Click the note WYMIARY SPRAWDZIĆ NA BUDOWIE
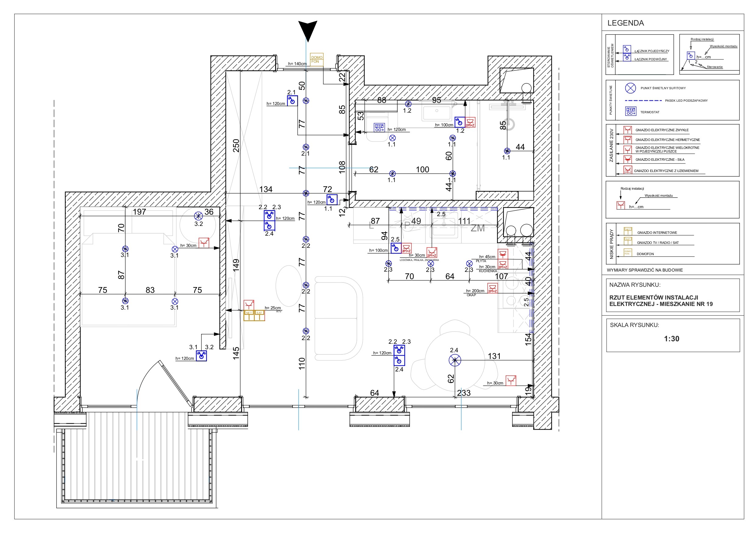756x534 pixels. (645, 270)
